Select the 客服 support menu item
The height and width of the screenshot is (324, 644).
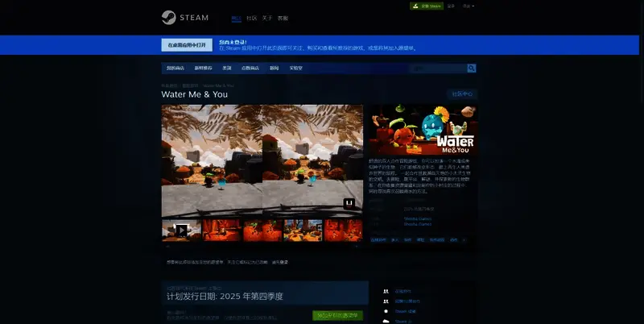point(283,18)
